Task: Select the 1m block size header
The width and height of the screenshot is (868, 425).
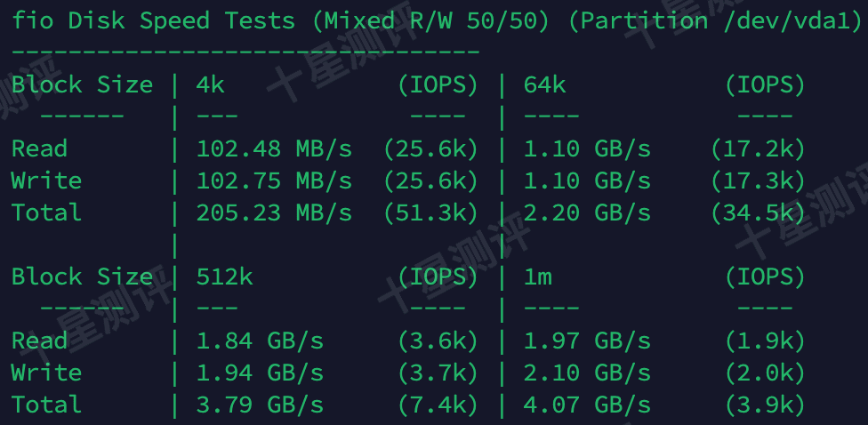Action: [x=537, y=277]
